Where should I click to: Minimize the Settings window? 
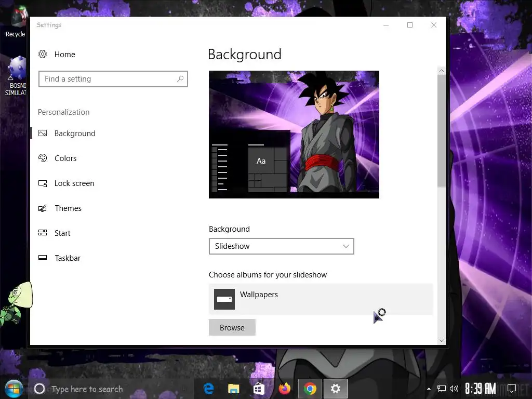tap(386, 25)
